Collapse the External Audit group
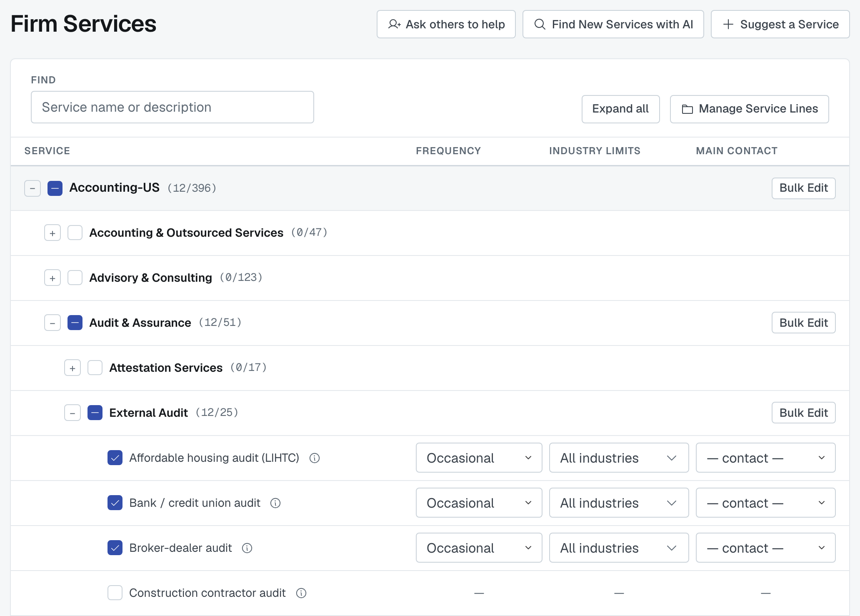The height and width of the screenshot is (616, 860). click(72, 413)
